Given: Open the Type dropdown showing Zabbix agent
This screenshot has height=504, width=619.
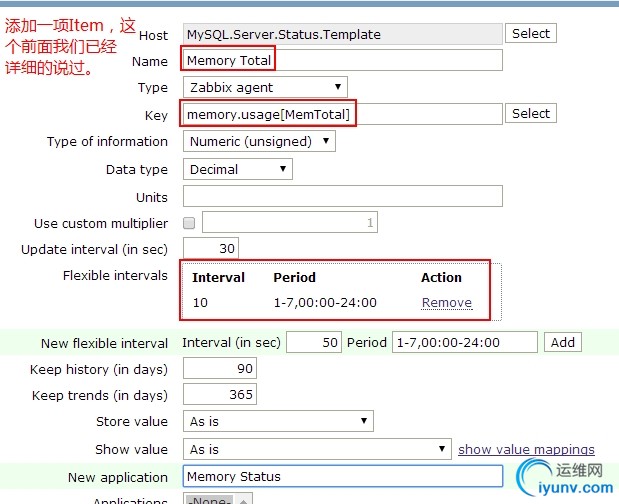Looking at the screenshot, I should coord(265,87).
